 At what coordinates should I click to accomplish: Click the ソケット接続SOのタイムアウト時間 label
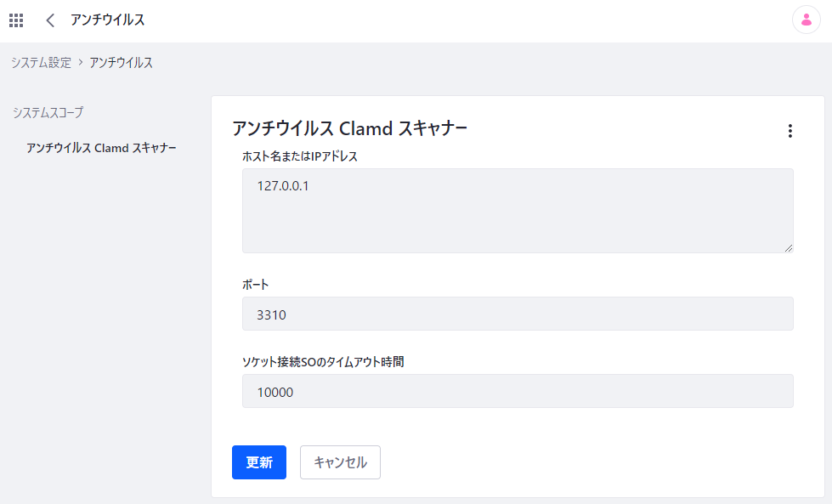323,361
